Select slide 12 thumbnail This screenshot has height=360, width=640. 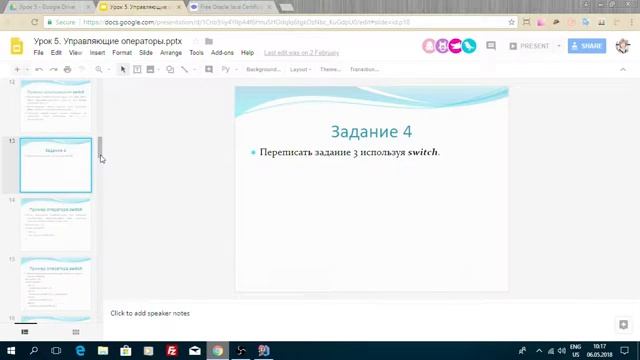pyautogui.click(x=56, y=105)
